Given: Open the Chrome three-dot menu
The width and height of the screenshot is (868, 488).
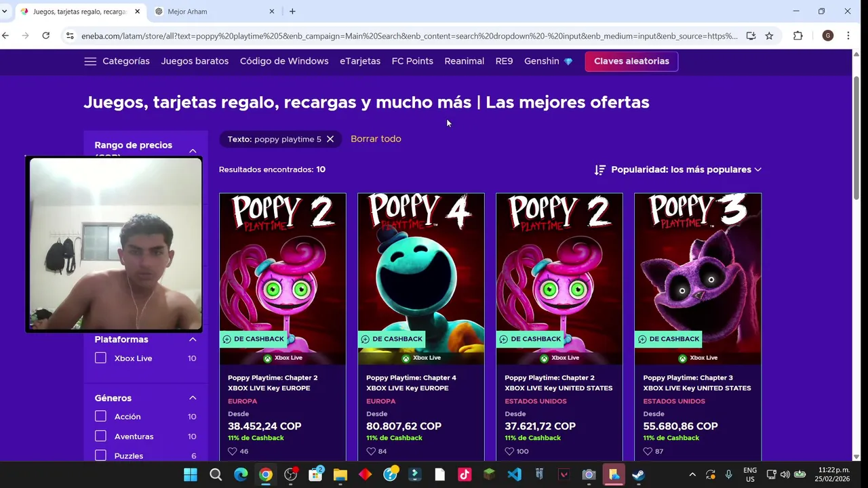Looking at the screenshot, I should 848,36.
